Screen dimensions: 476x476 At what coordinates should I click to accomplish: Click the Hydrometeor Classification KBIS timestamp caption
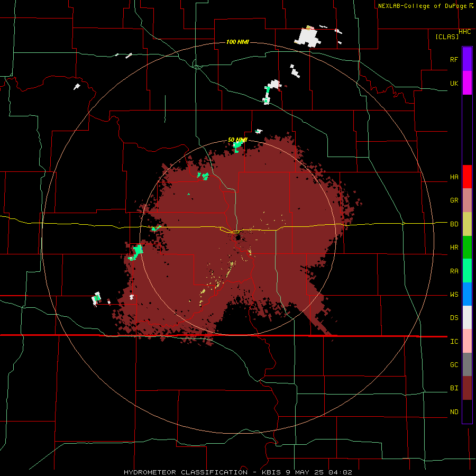(238, 472)
